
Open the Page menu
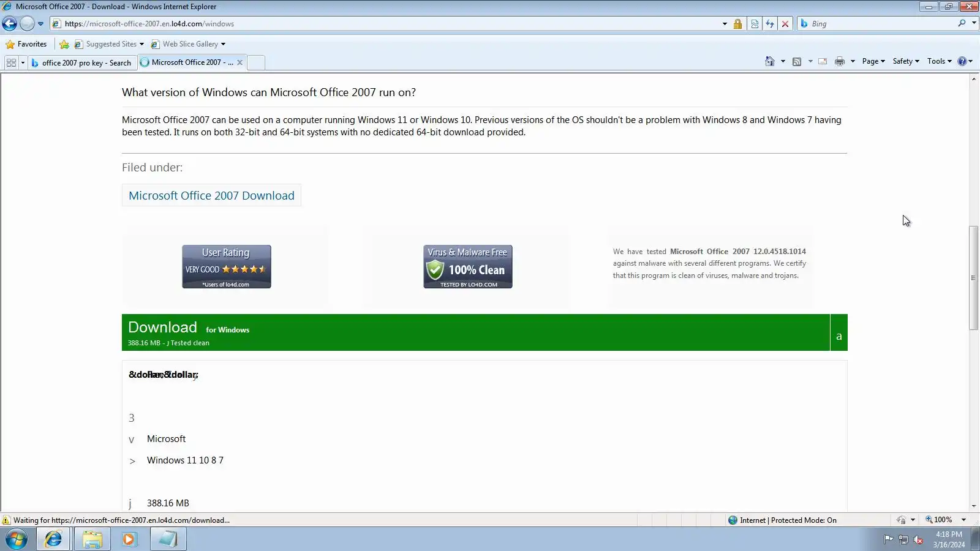click(873, 61)
